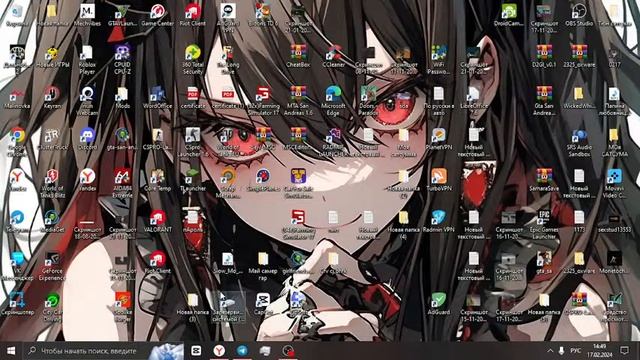The width and height of the screenshot is (640, 360).
Task: Open SRS Audio Sandbox shortcut
Action: tap(579, 142)
